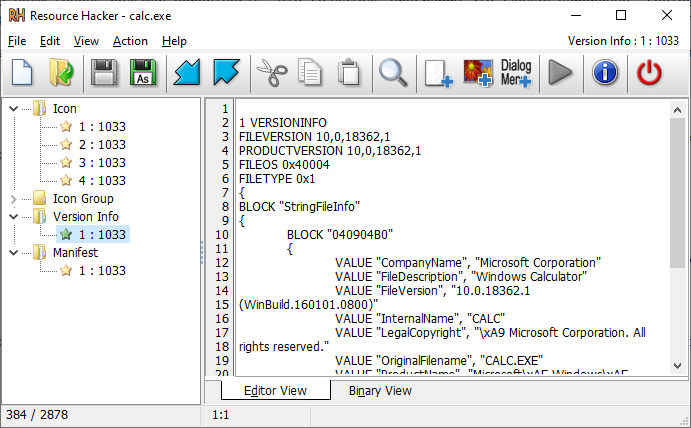Image resolution: width=691 pixels, height=428 pixels.
Task: Select Icon resource 4 : 1033
Action: click(102, 181)
